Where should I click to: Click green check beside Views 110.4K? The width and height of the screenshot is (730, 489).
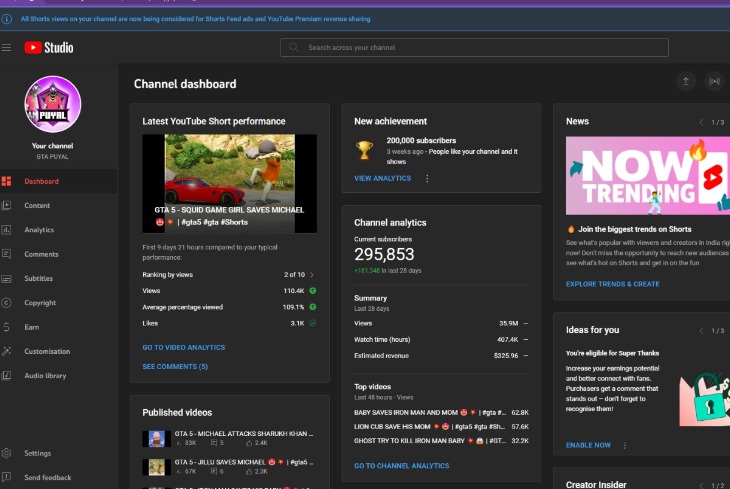click(x=313, y=291)
